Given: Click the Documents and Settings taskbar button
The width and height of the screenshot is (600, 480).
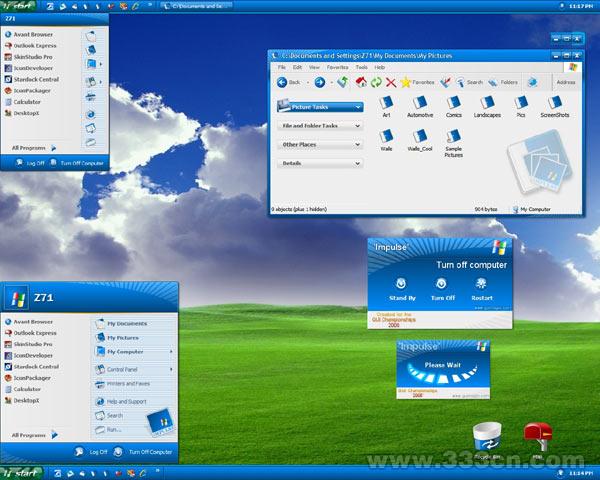Looking at the screenshot, I should (x=196, y=6).
